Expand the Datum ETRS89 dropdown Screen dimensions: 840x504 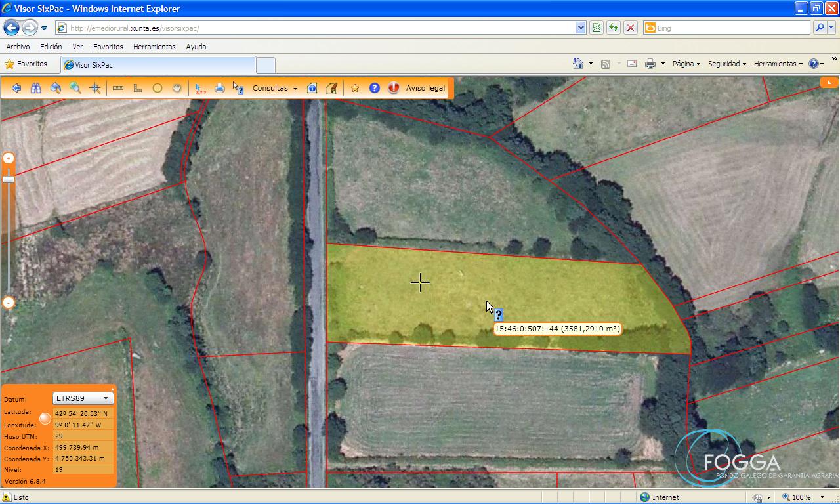[83, 398]
